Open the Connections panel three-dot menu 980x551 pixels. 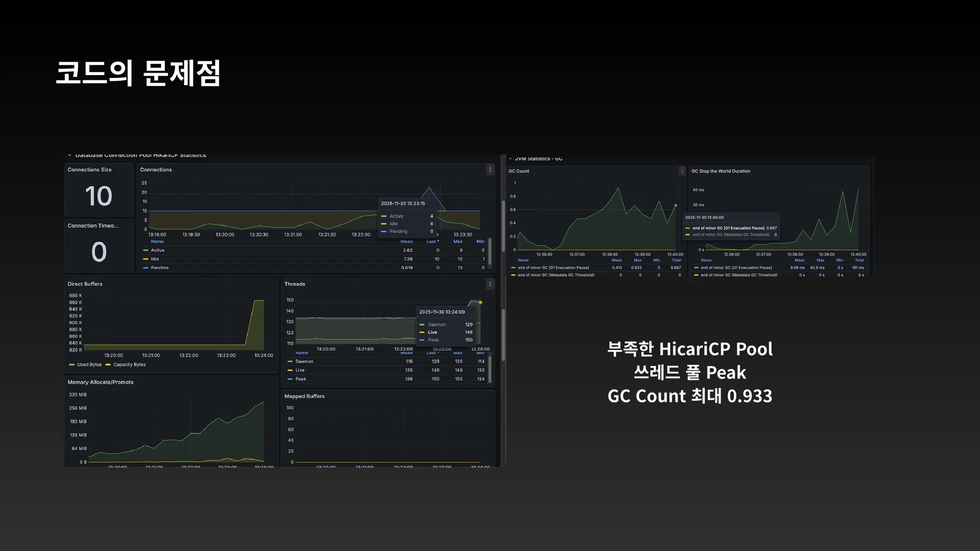[490, 170]
